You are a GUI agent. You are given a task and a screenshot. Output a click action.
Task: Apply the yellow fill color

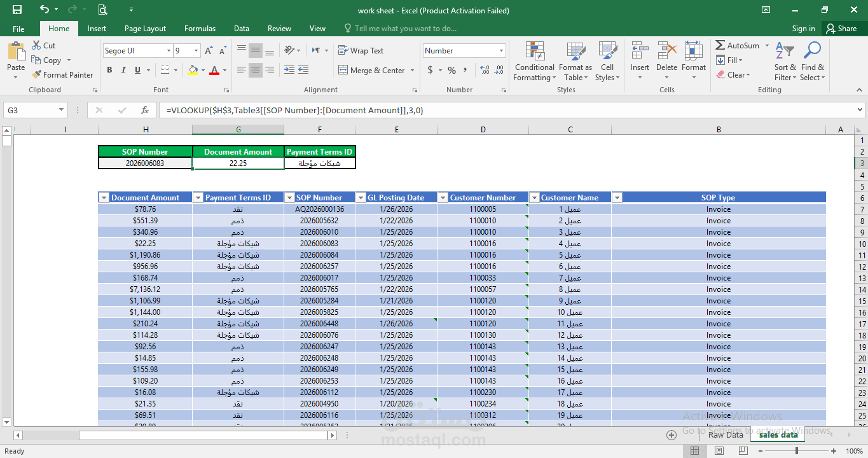(193, 70)
